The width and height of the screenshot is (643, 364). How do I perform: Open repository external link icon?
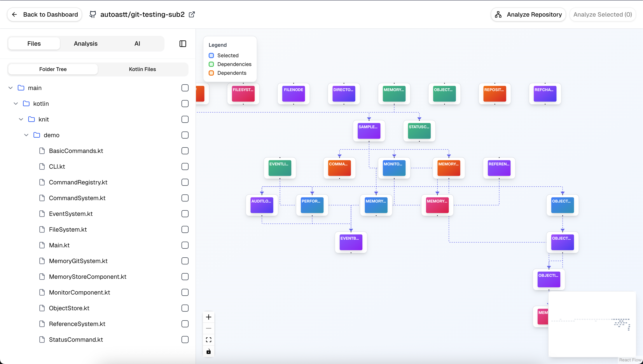192,14
